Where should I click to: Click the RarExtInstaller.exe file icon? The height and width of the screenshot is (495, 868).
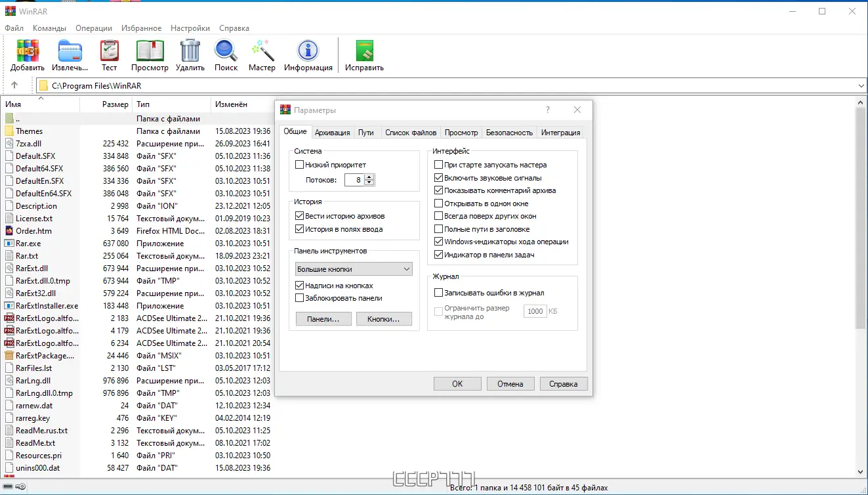(x=9, y=306)
